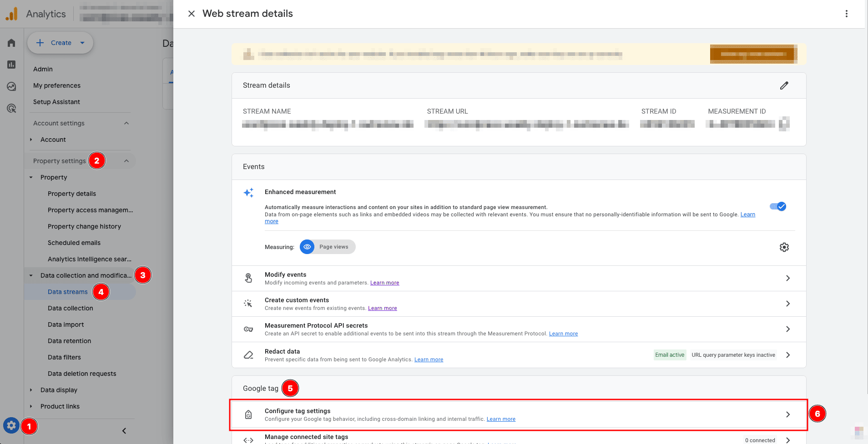Collapse the Property settings section
The width and height of the screenshot is (868, 444).
click(126, 161)
